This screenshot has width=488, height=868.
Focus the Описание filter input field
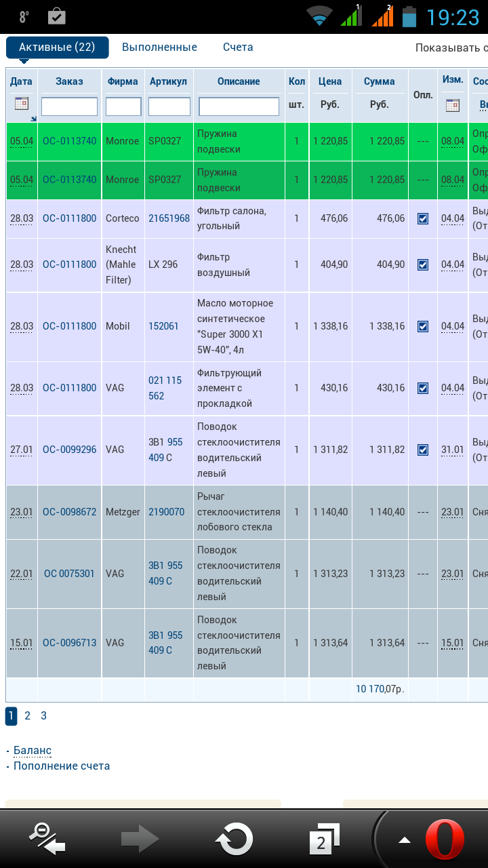[x=239, y=106]
